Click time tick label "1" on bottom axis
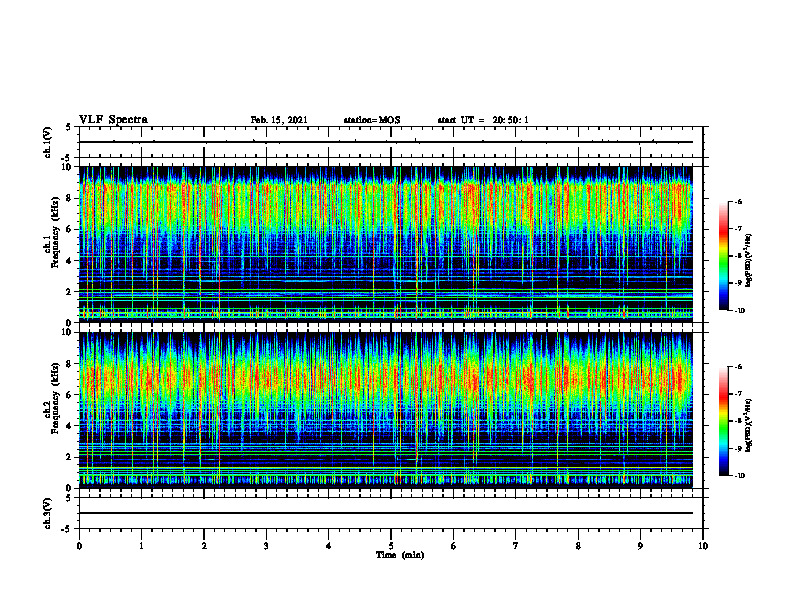Image resolution: width=792 pixels, height=612 pixels. [141, 546]
